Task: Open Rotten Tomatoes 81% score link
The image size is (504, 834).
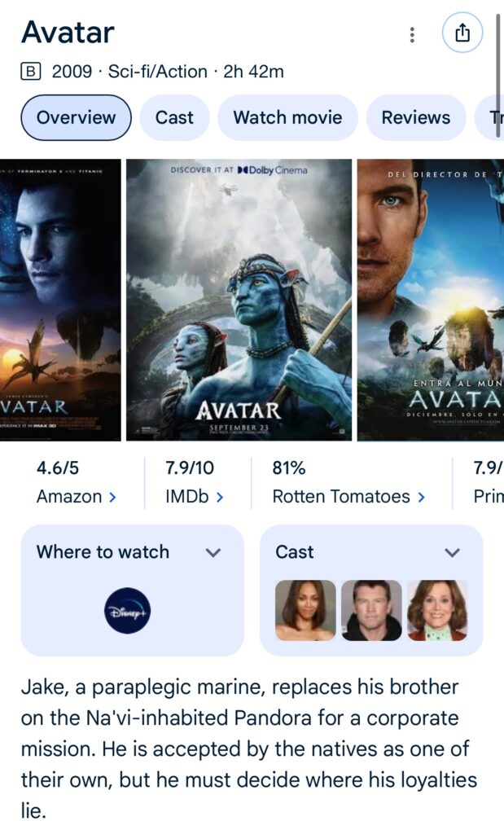Action: (x=349, y=482)
